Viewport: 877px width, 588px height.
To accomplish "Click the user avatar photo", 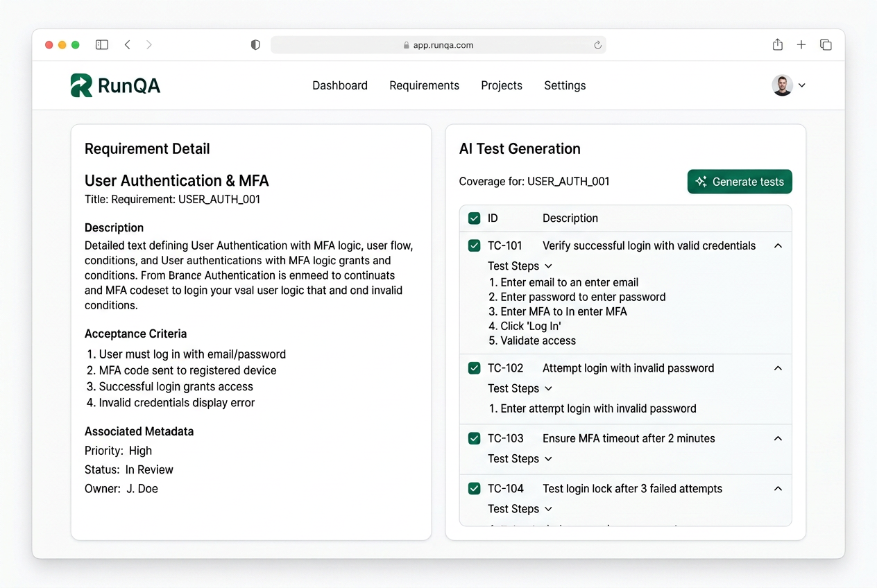I will [x=783, y=85].
